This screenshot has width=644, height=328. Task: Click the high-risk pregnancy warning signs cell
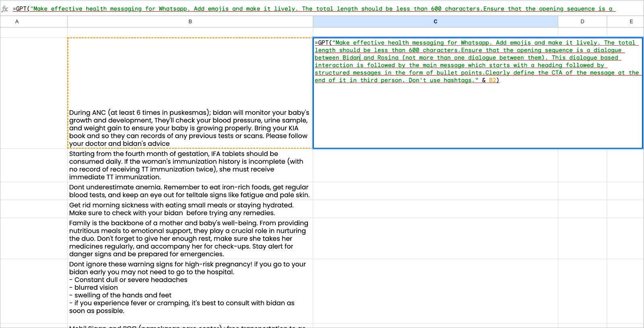tap(189, 287)
